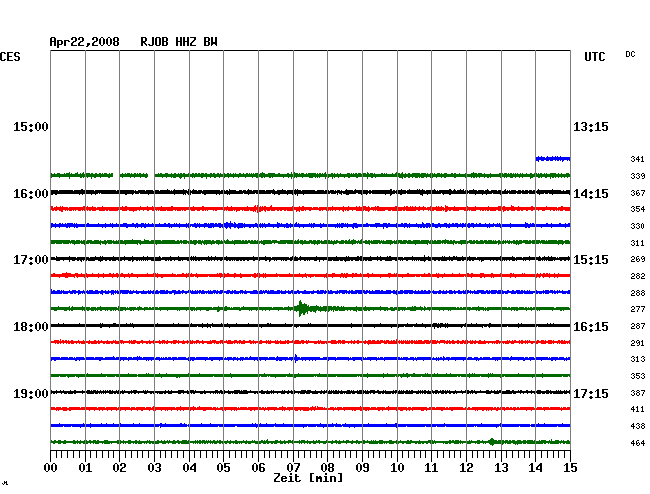Click the date label "Apr22,2008"
This screenshot has height=494, width=650.
pos(85,42)
